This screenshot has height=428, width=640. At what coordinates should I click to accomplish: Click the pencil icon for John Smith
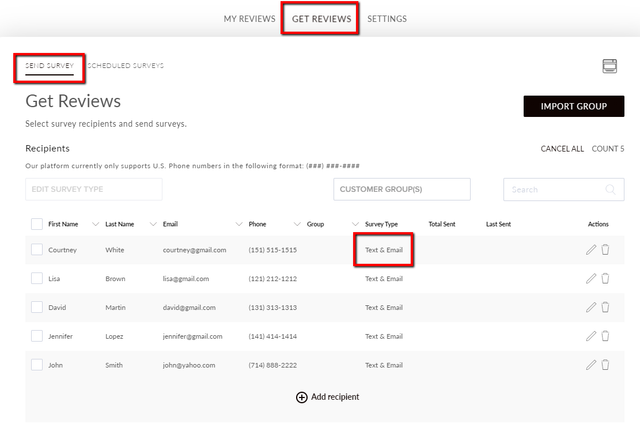[x=591, y=365]
